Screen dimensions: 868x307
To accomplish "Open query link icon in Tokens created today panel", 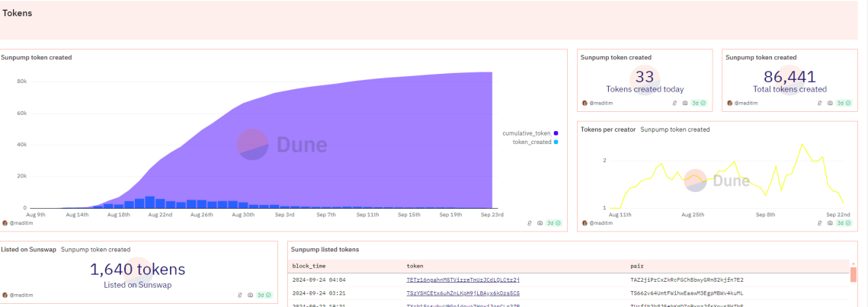I will 674,103.
